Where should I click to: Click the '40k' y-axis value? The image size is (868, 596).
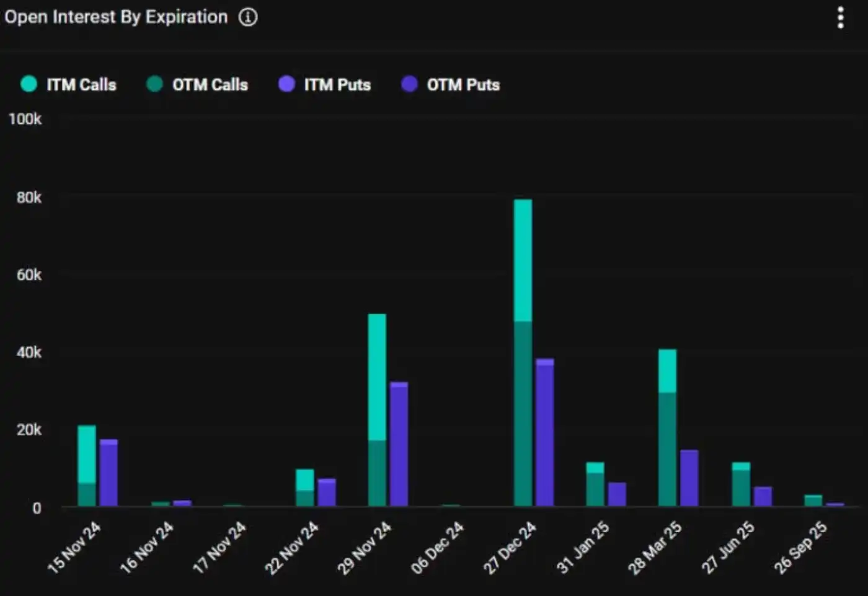tap(29, 353)
